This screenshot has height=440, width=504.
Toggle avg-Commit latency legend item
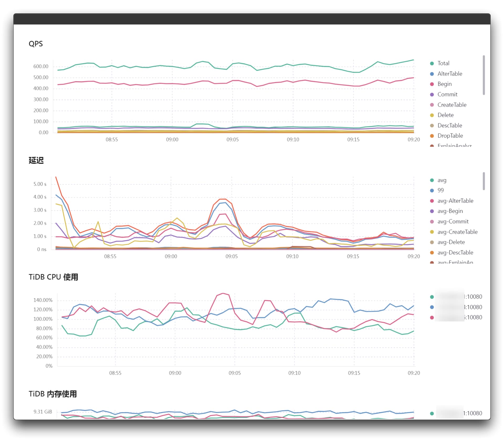coord(453,221)
